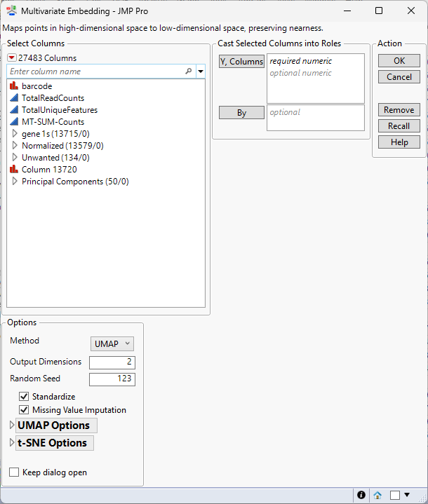Select the barcode column name
Image resolution: width=428 pixels, height=504 pixels.
[36, 86]
